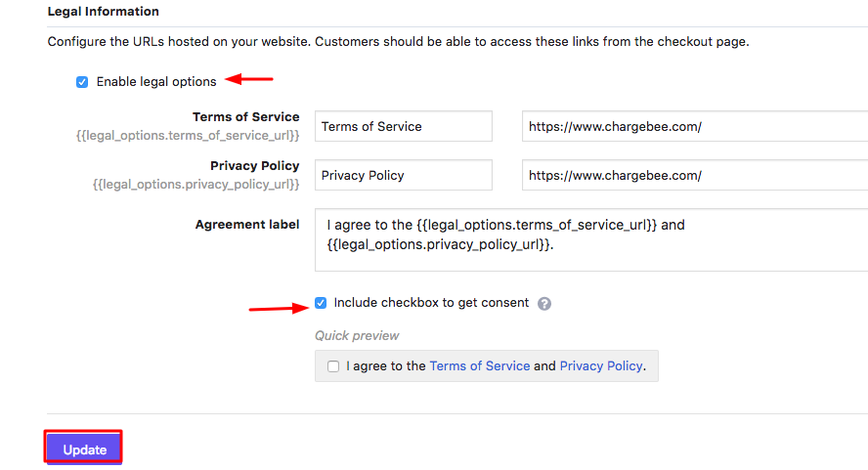Toggle Include checkbox to get consent
Viewport: 868px width, 470px height.
[x=321, y=303]
